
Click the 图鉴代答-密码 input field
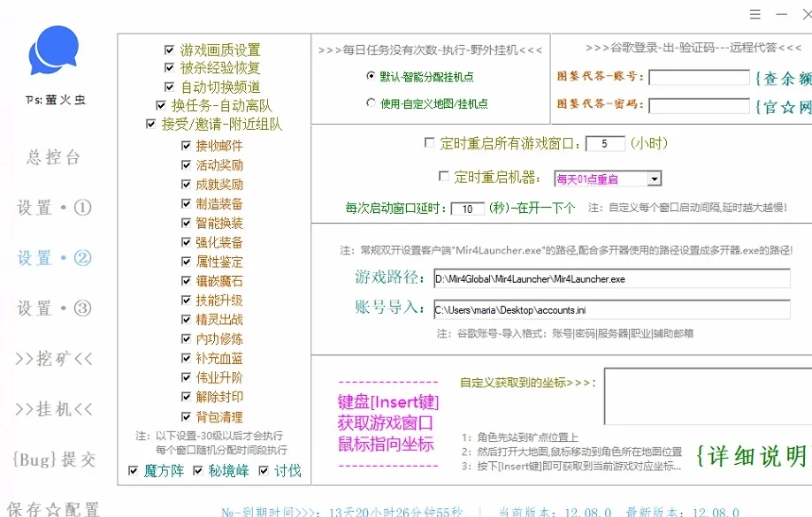(x=699, y=106)
